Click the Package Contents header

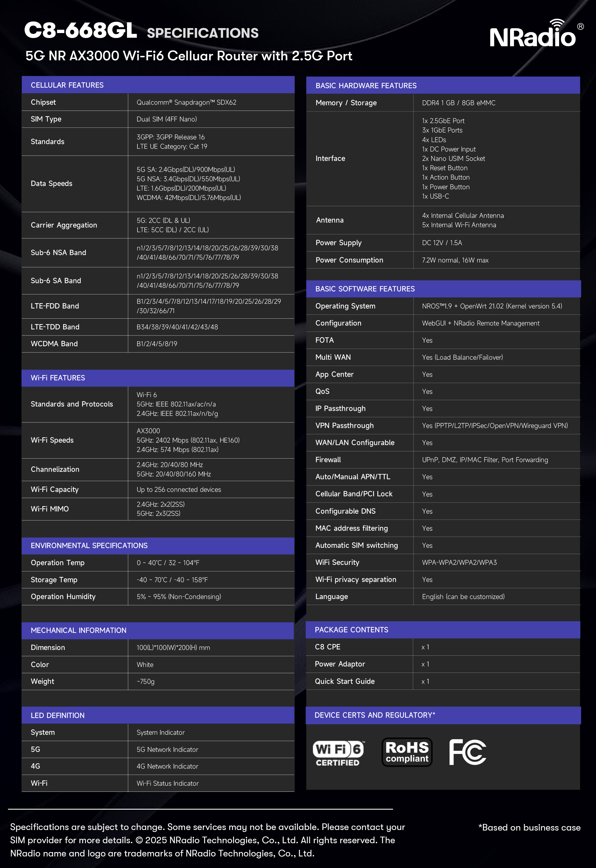pos(351,630)
